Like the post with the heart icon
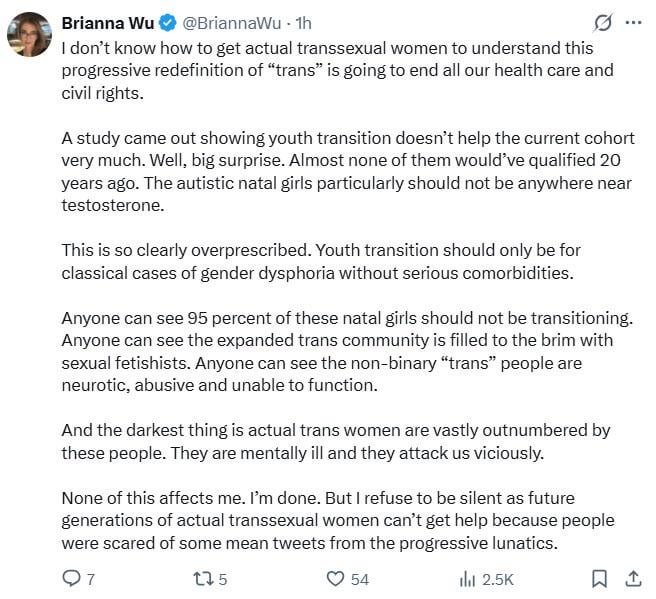 click(x=335, y=578)
